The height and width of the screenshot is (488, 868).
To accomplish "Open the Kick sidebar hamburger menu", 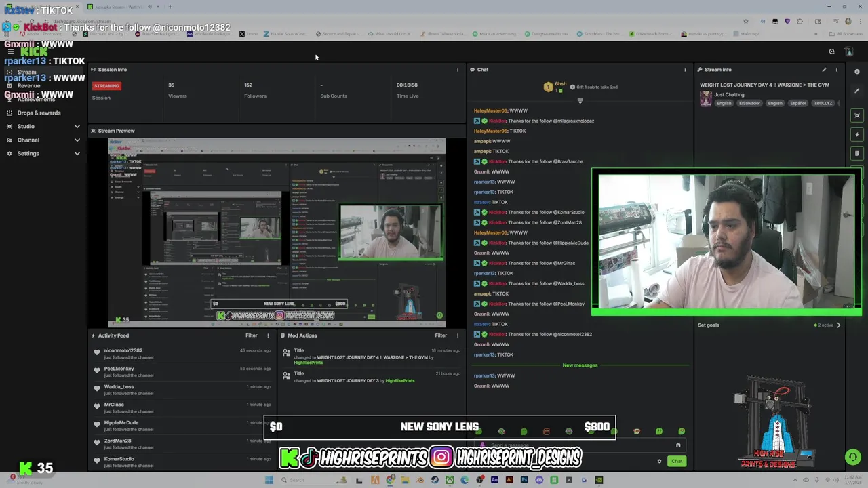I will click(x=10, y=52).
